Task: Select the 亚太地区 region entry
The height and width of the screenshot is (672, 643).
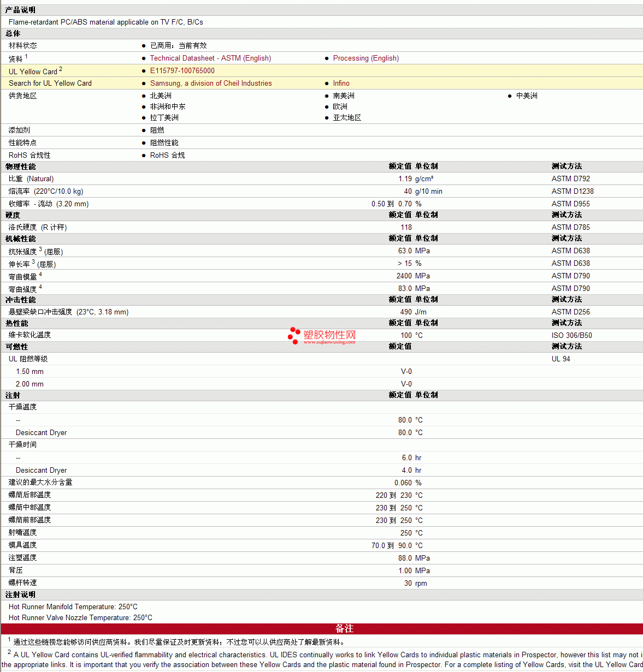Action: [347, 117]
